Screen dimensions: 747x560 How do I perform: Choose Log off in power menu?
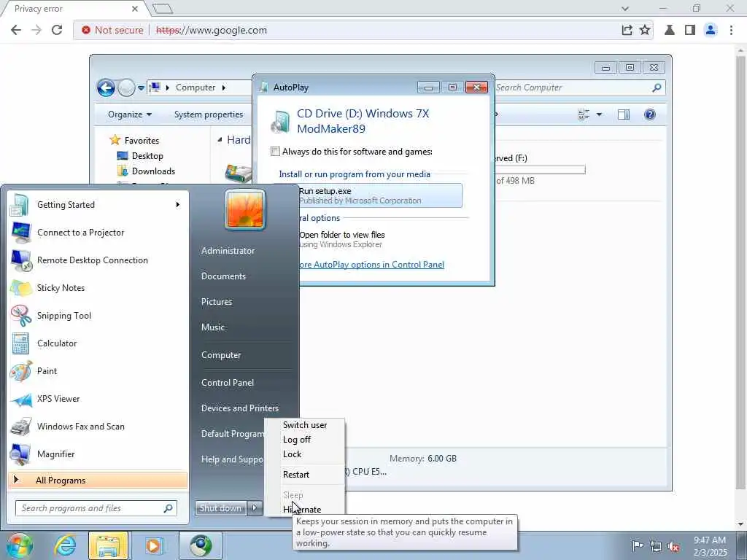tap(296, 440)
